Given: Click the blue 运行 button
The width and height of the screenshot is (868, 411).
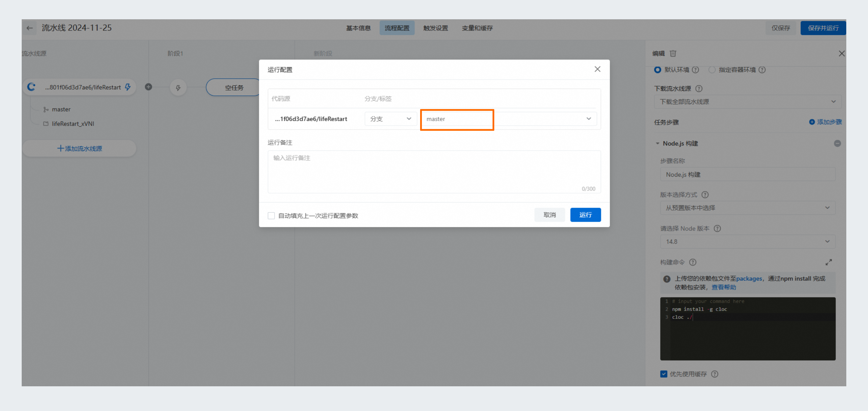Looking at the screenshot, I should pyautogui.click(x=585, y=215).
